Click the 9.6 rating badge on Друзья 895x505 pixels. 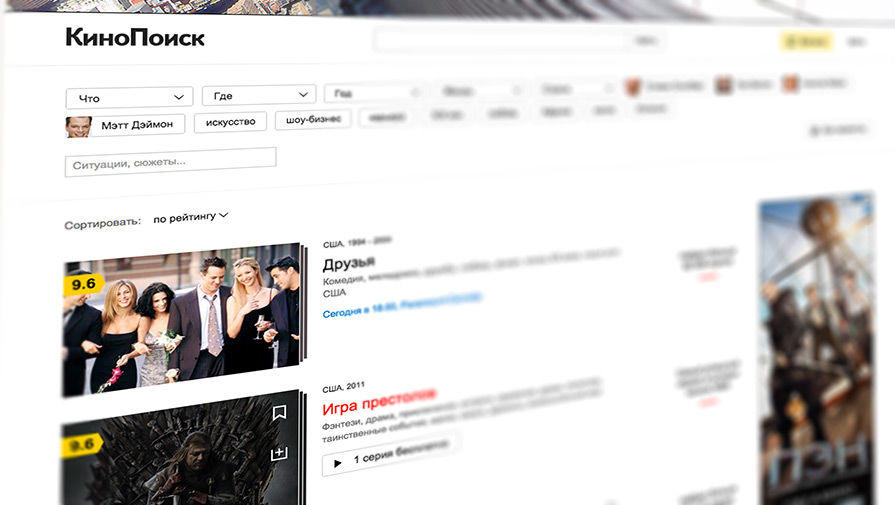pos(83,284)
